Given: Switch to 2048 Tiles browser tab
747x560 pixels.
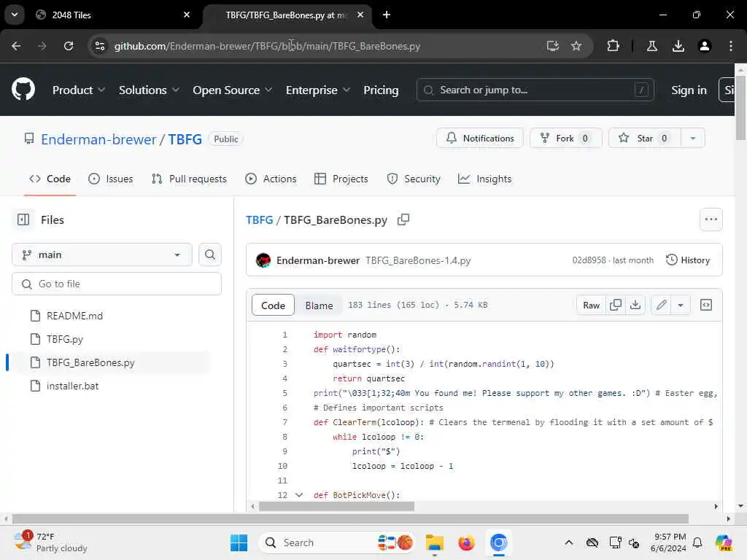Looking at the screenshot, I should coord(113,15).
